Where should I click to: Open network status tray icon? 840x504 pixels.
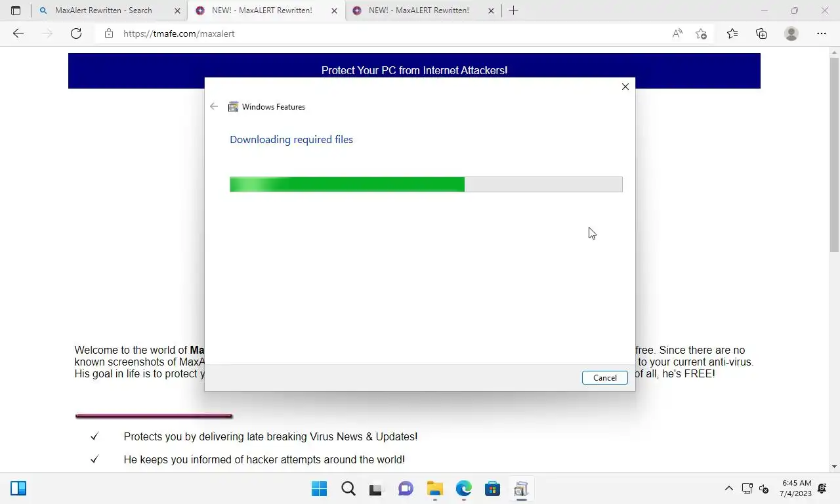click(x=747, y=488)
